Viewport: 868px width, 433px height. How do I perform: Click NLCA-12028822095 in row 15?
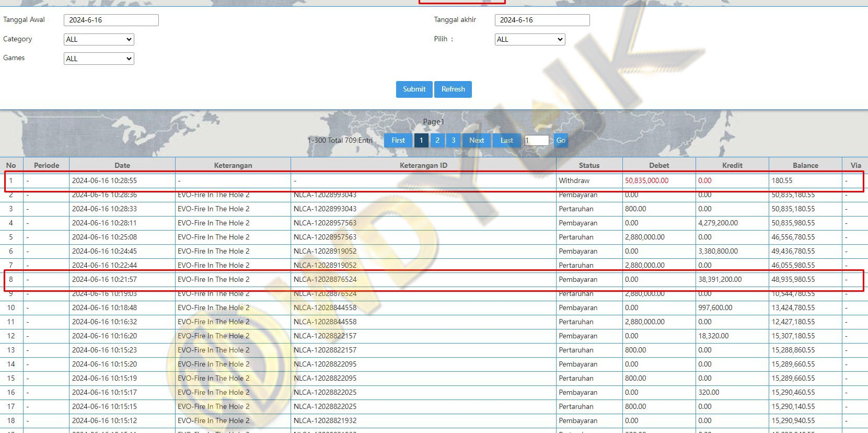coord(325,378)
